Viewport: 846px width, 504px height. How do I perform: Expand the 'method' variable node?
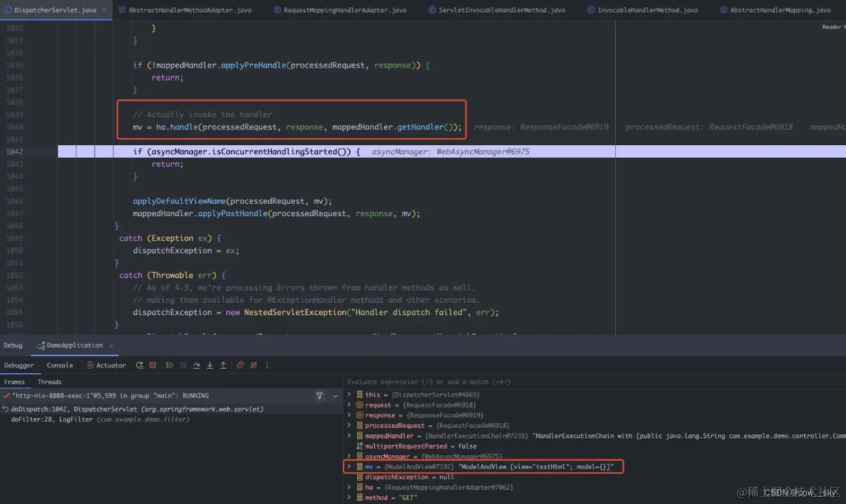tap(349, 498)
